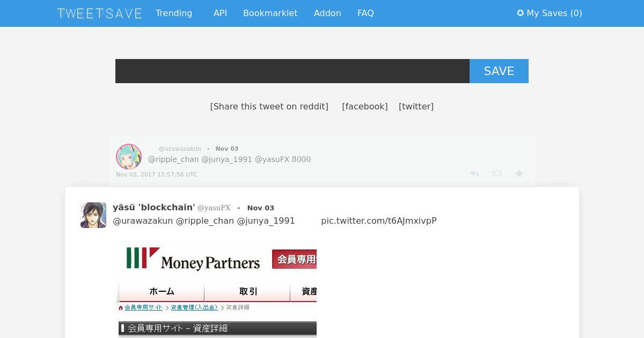Open the Addon page
This screenshot has height=338, width=644.
click(x=327, y=13)
